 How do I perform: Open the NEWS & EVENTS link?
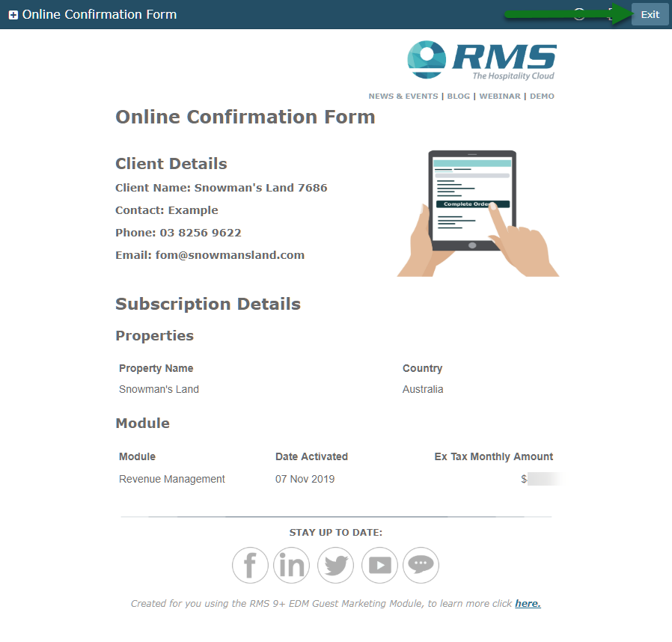[403, 96]
